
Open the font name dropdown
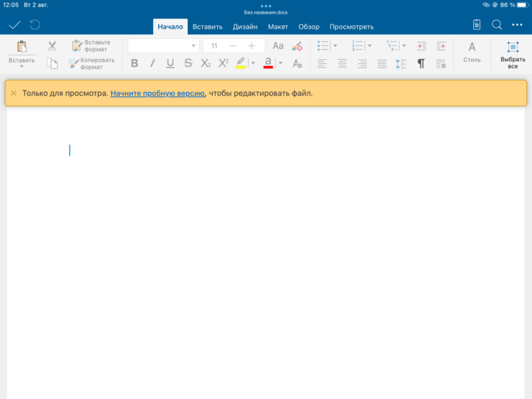click(163, 46)
